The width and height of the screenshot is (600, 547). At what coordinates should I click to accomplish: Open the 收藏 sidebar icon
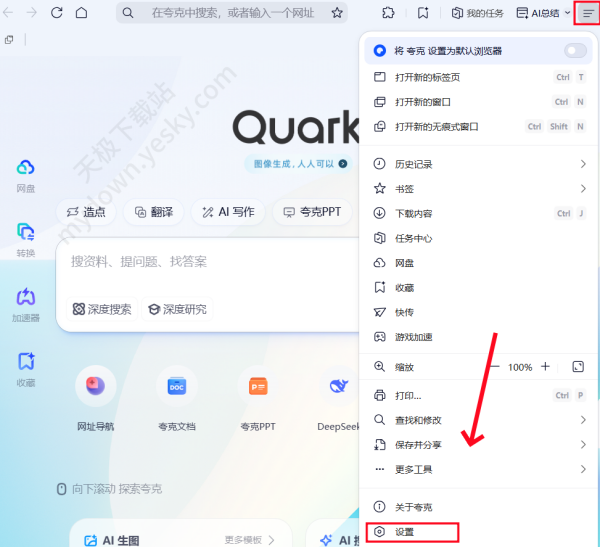click(26, 361)
